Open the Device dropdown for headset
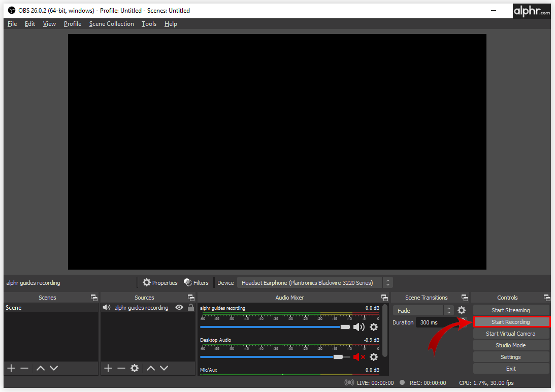This screenshot has height=392, width=555. tap(315, 283)
